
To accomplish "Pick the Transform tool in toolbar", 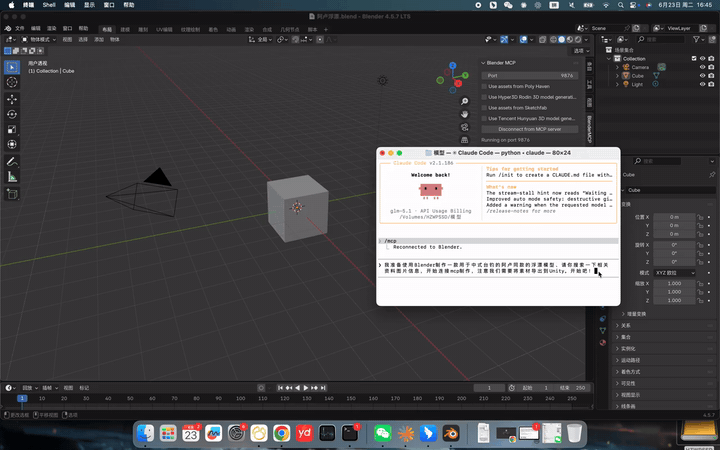I will (x=12, y=144).
